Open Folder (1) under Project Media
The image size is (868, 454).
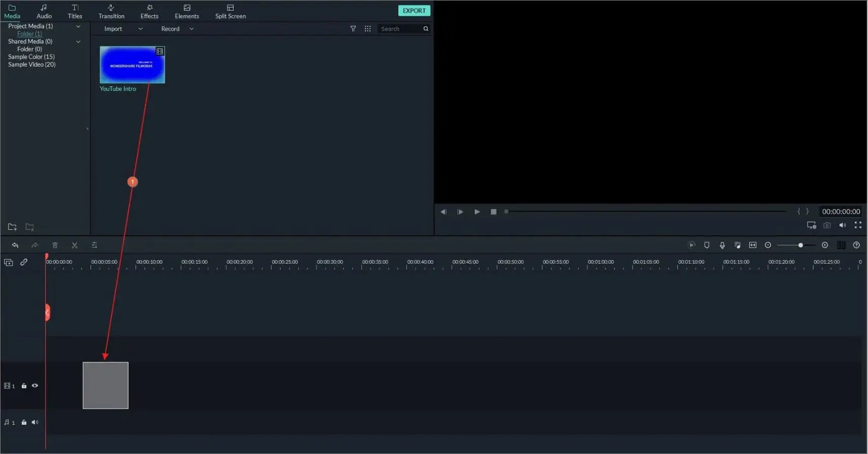[x=30, y=34]
